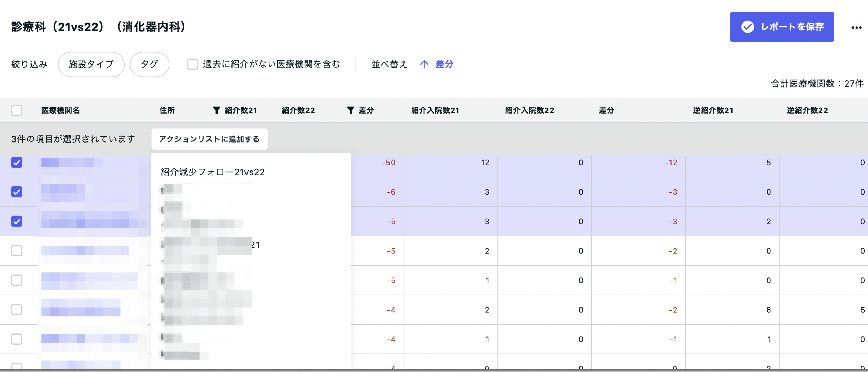Viewport: 868px width, 372px height.
Task: Check the row with 逆紹介数21 value 6
Action: tap(17, 310)
